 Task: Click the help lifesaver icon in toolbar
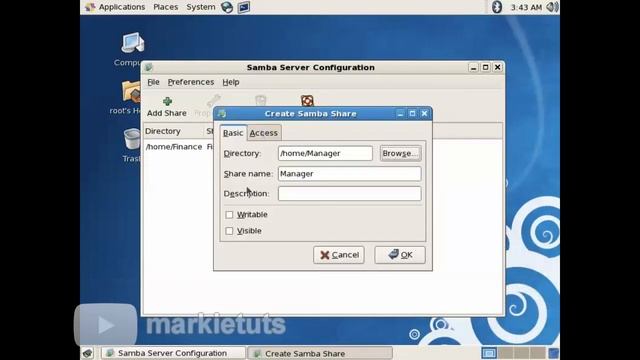click(x=307, y=100)
